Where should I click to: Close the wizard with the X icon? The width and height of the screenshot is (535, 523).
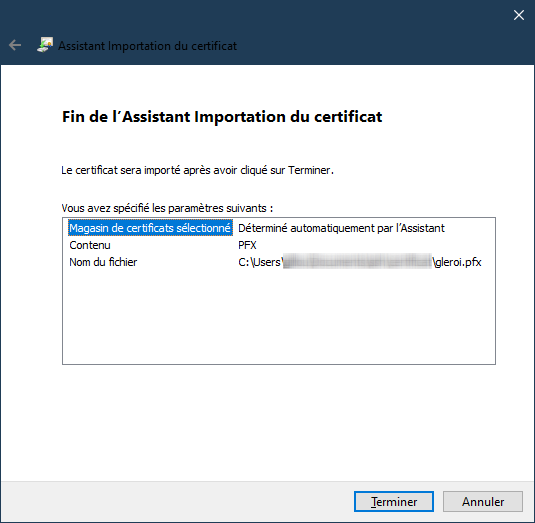tap(519, 15)
